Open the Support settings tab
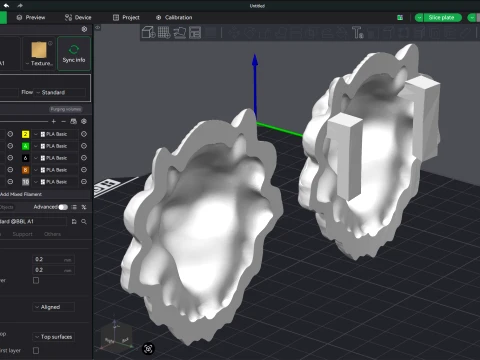The width and height of the screenshot is (480, 360). (x=23, y=234)
